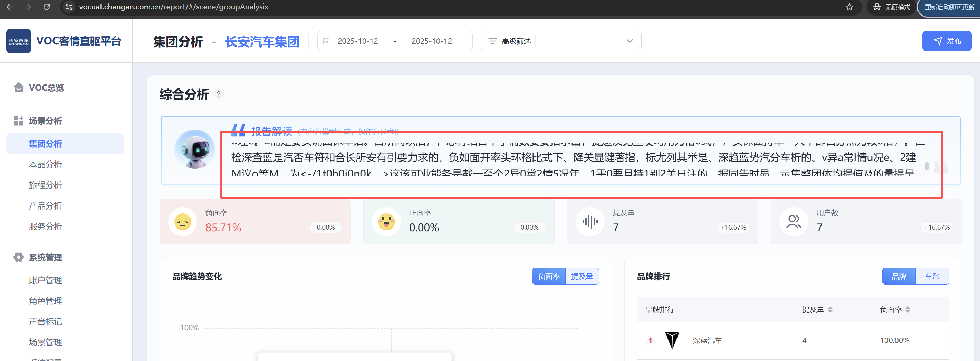Click the browser reload icon
The height and width of the screenshot is (361, 980).
(x=46, y=7)
